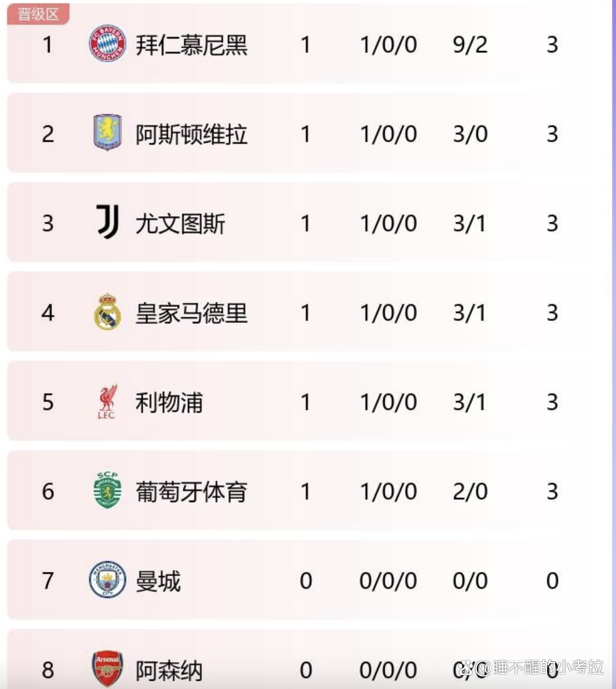Click Bayern's 9/2 goals figure
616x689 pixels.
470,45
